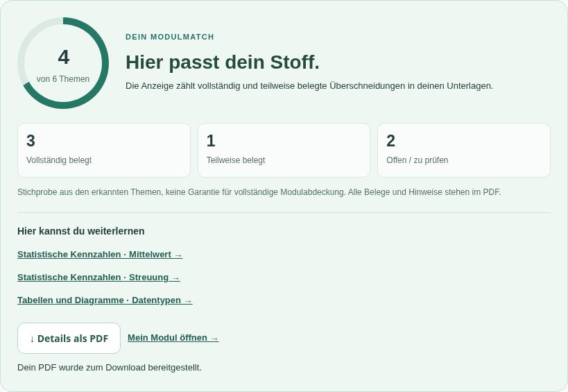Click the heading Hier passt dein Stoff.
This screenshot has height=392, width=568.
[223, 62]
